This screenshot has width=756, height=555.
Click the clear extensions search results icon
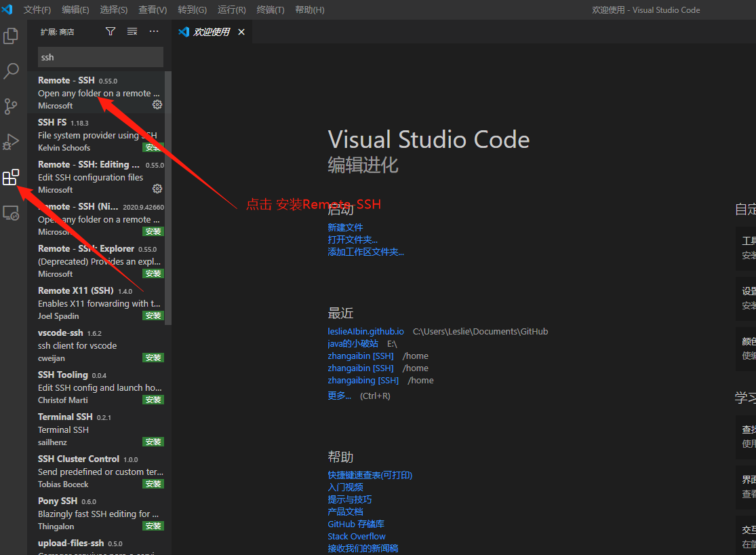pos(132,31)
